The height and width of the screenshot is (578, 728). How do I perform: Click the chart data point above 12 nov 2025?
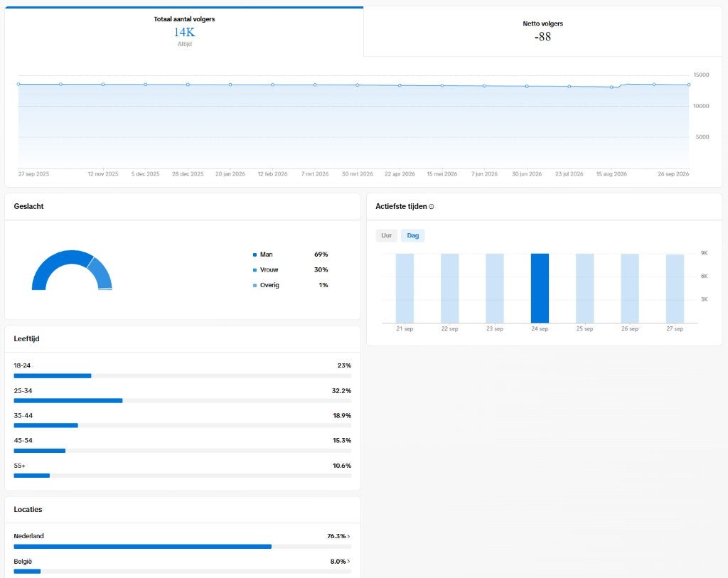click(x=103, y=85)
